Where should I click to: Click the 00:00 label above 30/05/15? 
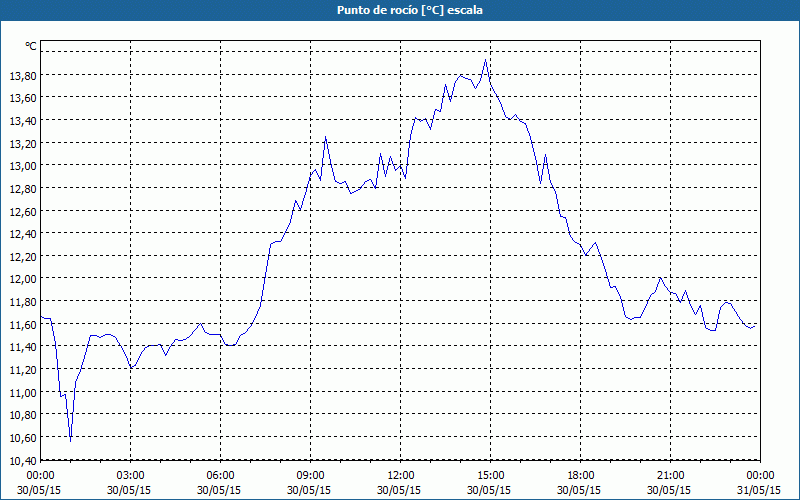click(40, 476)
